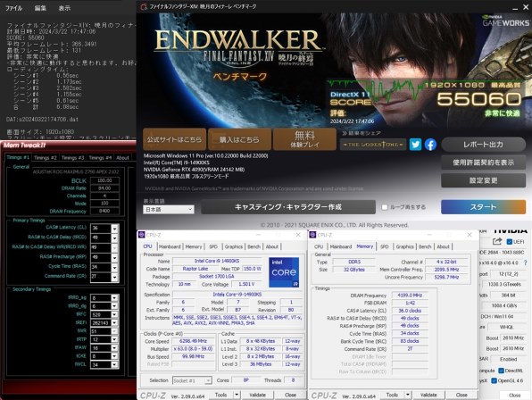The width and height of the screenshot is (532, 400).
Task: Switch to Bench tab in left CPU-Z
Action: (254, 246)
